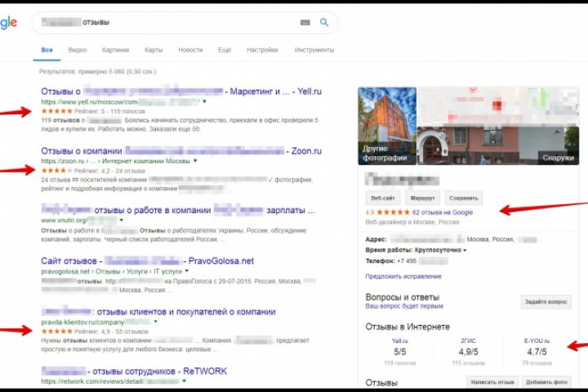Open the blurred map thumbnail
Image resolution: width=588 pixels, height=392 pixels.
(498, 106)
